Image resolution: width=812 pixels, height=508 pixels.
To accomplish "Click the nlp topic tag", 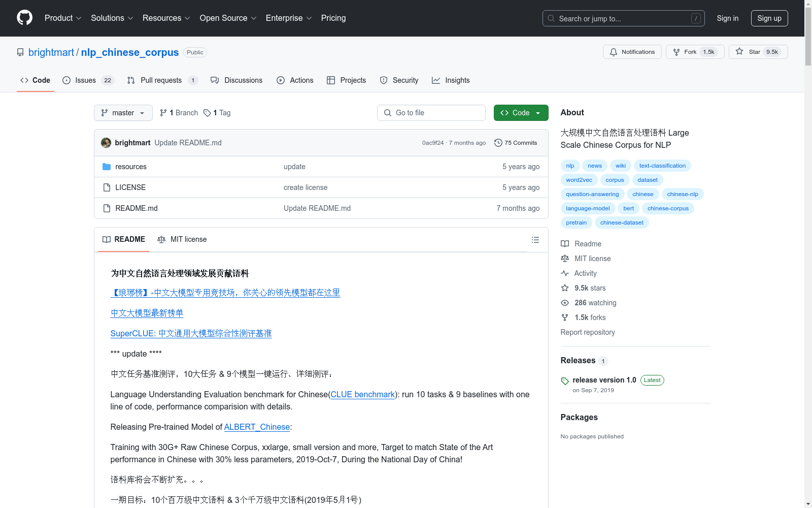I will pos(570,166).
